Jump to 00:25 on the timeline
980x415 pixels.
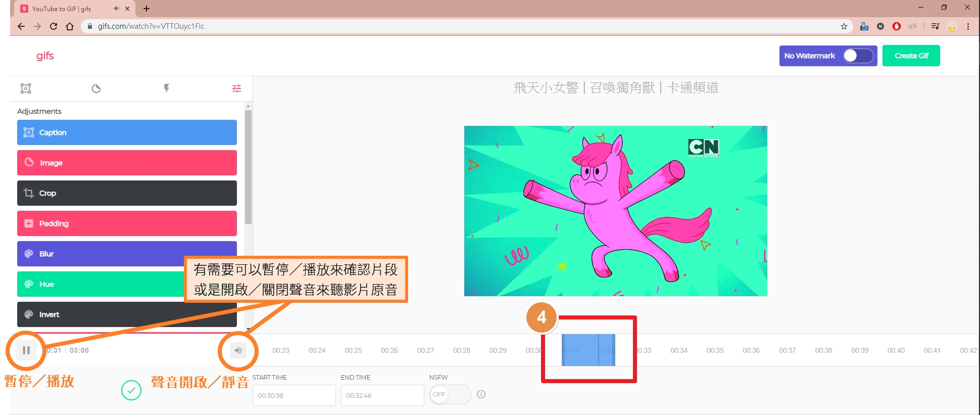[x=353, y=350]
